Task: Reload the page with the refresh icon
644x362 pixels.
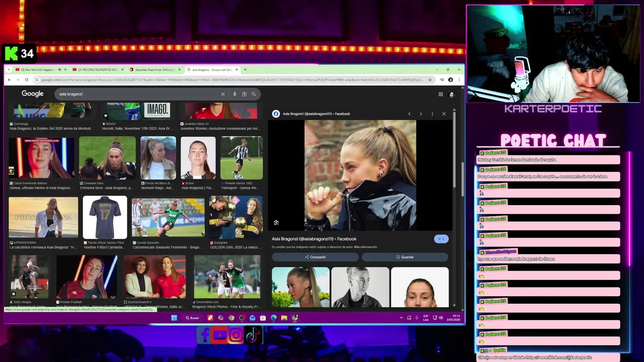Action: pos(26,79)
